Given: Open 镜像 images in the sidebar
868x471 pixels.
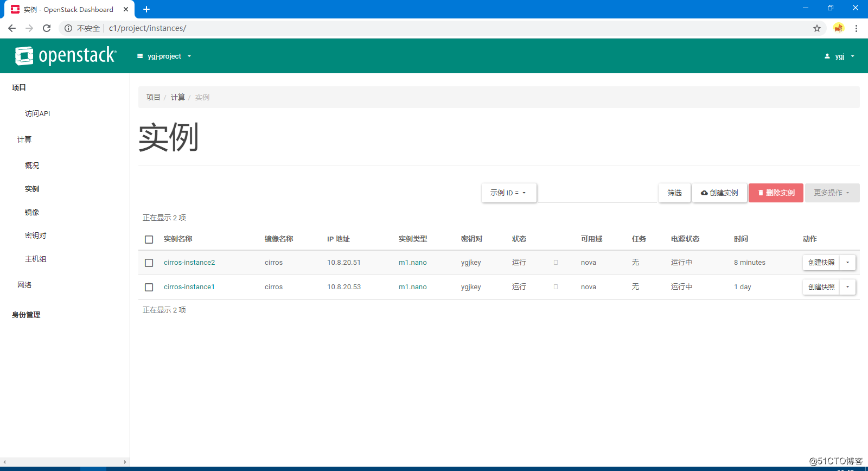Looking at the screenshot, I should 32,212.
